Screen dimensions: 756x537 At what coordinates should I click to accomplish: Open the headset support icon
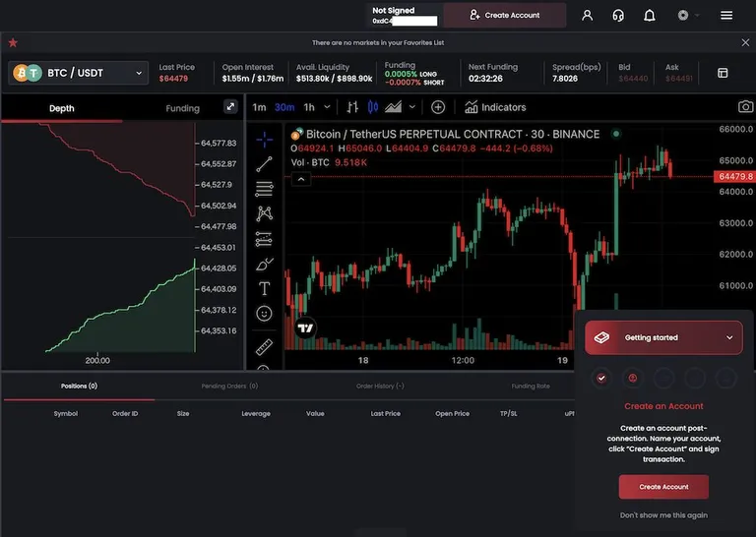pyautogui.click(x=618, y=16)
